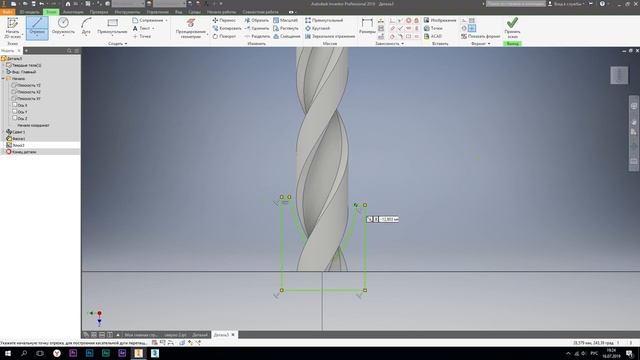Select the Удлинить (Extend) tool

coord(257,28)
